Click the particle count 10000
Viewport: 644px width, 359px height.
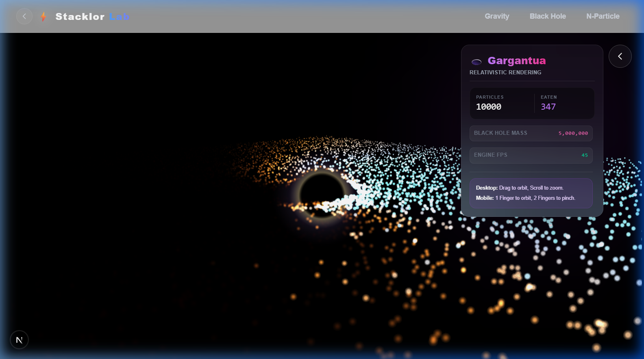click(489, 107)
